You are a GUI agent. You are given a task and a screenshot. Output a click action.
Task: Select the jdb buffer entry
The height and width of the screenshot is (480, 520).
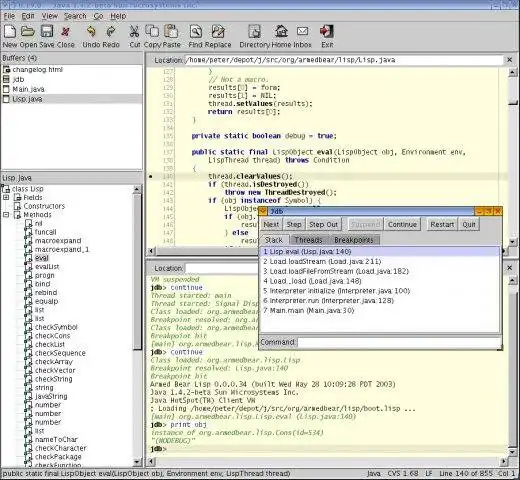(72, 79)
